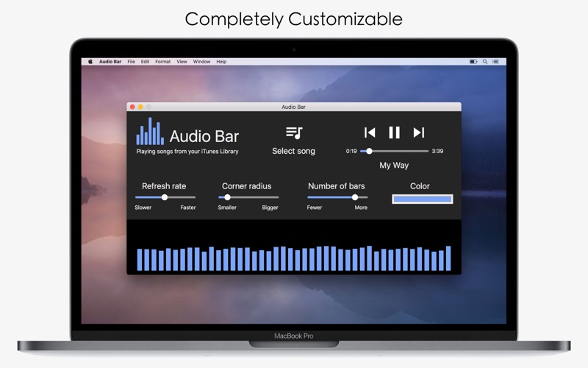Click the 0:19 elapsed time
588x368 pixels.
tap(351, 151)
